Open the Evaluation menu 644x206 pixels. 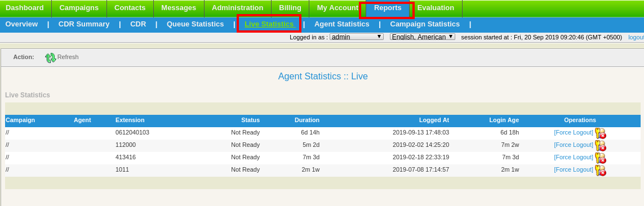pyautogui.click(x=436, y=8)
